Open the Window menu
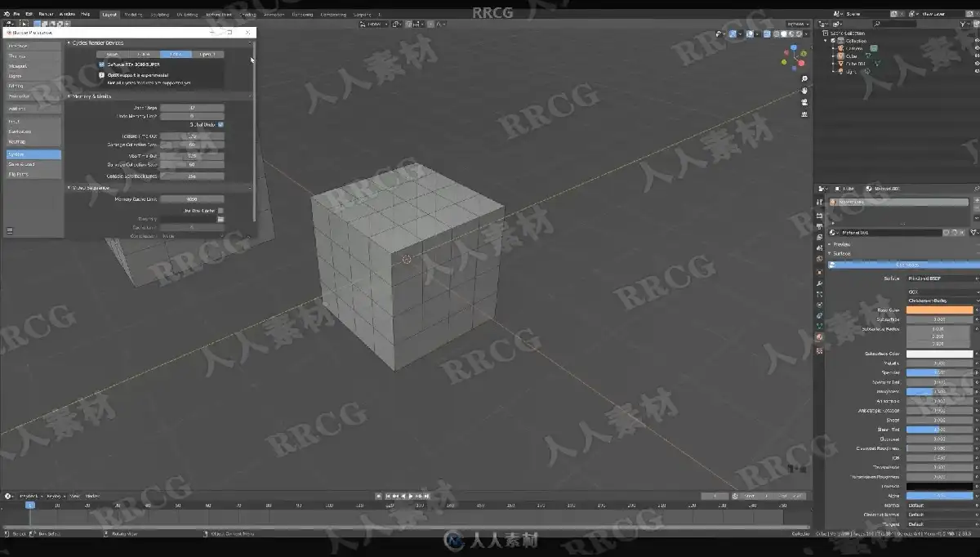980x557 pixels. point(67,14)
